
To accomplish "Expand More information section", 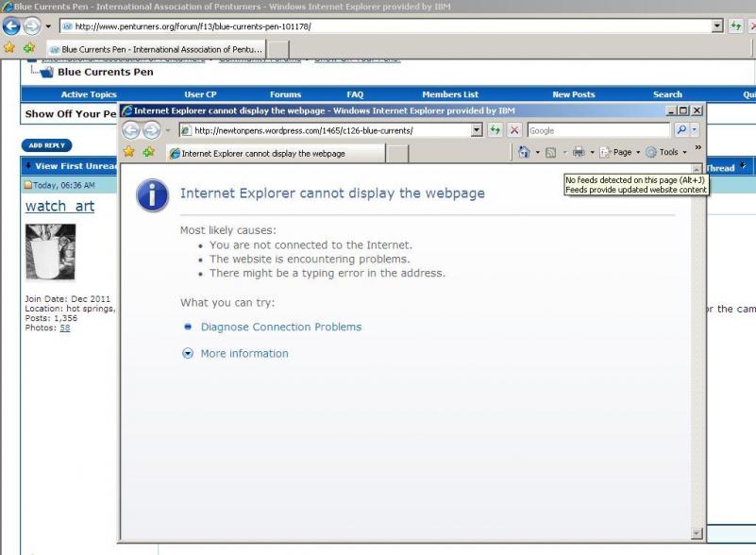I will pyautogui.click(x=244, y=353).
